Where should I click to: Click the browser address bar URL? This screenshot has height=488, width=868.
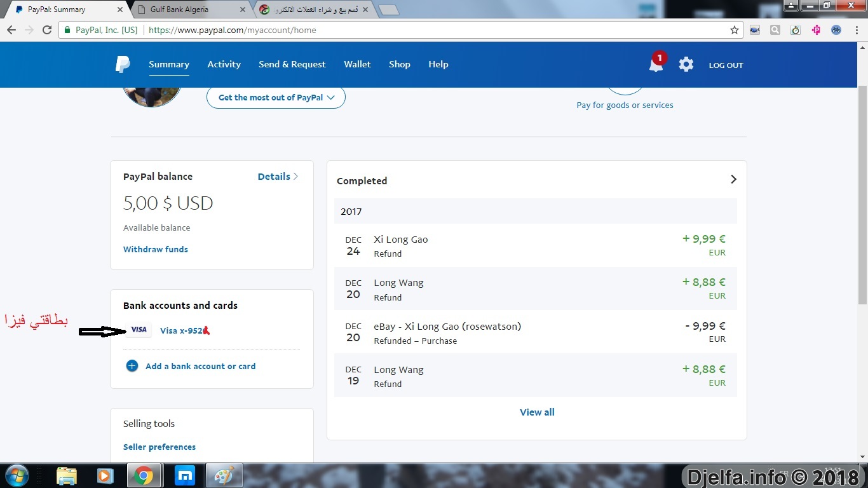click(233, 30)
